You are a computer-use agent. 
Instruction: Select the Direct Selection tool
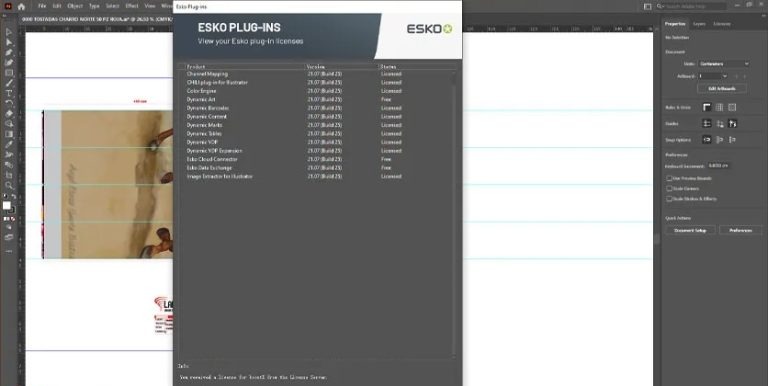[9, 43]
